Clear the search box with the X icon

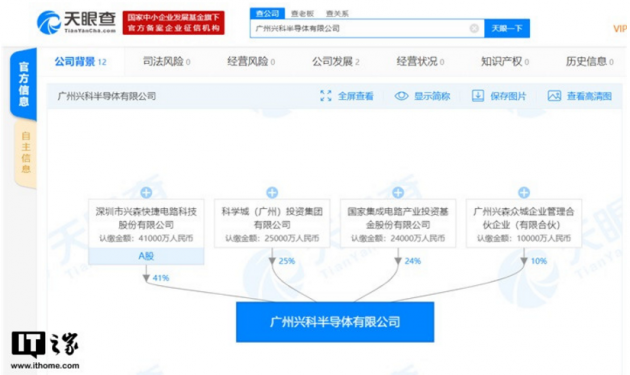tap(474, 28)
